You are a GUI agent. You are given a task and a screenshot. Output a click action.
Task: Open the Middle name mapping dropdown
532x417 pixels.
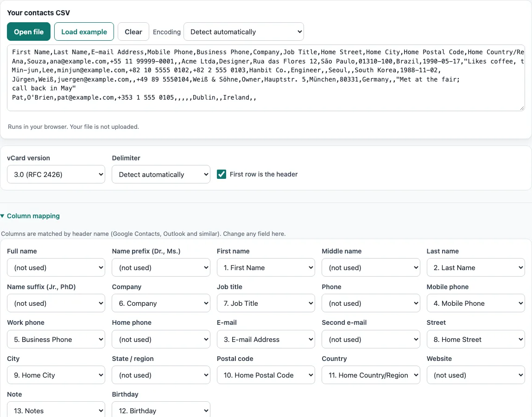(x=371, y=267)
